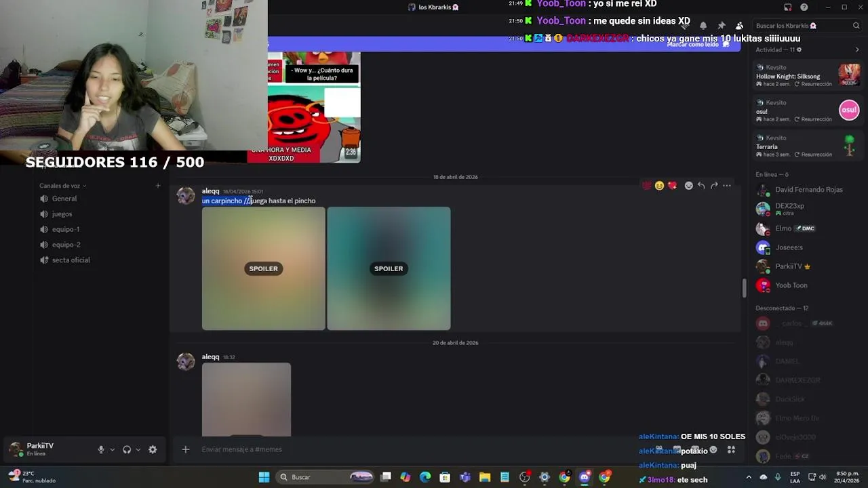Image resolution: width=868 pixels, height=488 pixels.
Task: Reply to aleqq's message arrow
Action: 701,186
